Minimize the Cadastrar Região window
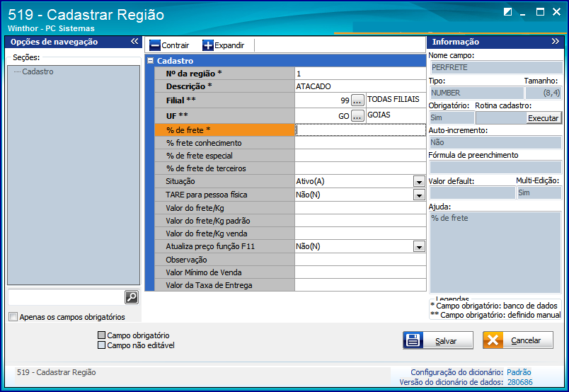This screenshot has width=569, height=392. pos(523,13)
